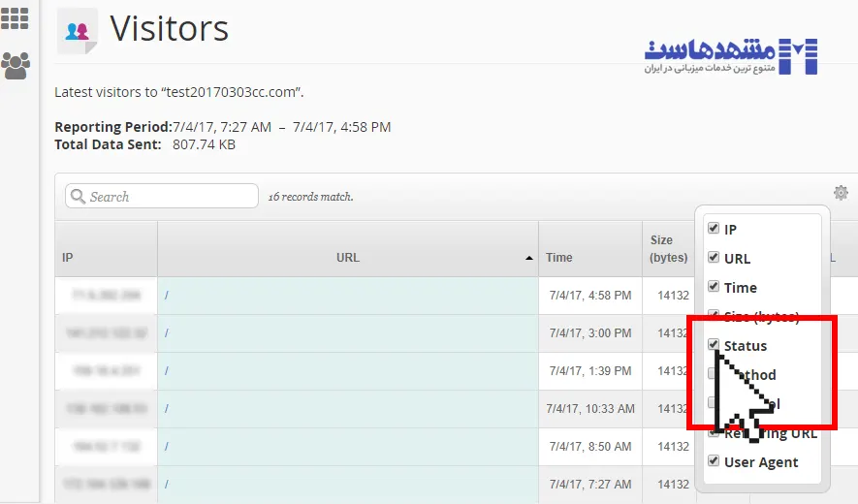858x504 pixels.
Task: Click the magnifier icon in search box
Action: click(78, 197)
